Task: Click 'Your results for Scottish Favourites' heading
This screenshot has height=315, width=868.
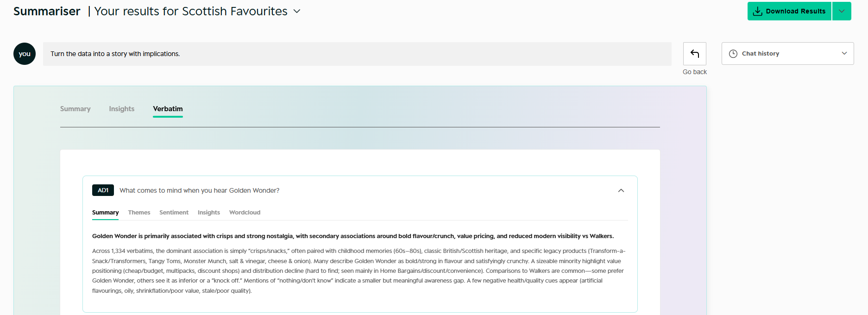Action: coord(191,11)
